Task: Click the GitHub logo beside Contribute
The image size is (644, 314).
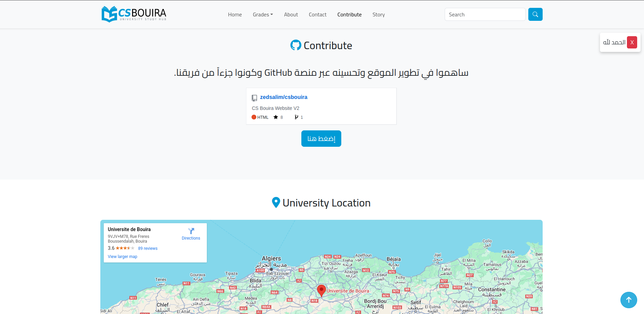Action: point(296,45)
